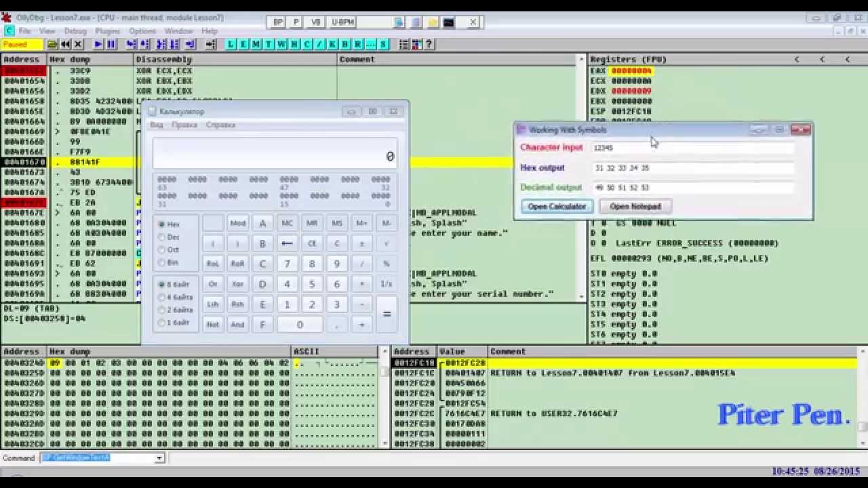Image resolution: width=868 pixels, height=488 pixels.
Task: Open Run trace with ellipsis icon
Action: [x=370, y=44]
